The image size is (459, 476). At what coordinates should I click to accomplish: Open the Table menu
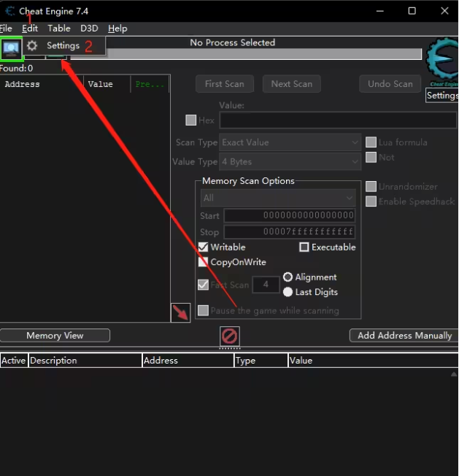[x=59, y=28]
